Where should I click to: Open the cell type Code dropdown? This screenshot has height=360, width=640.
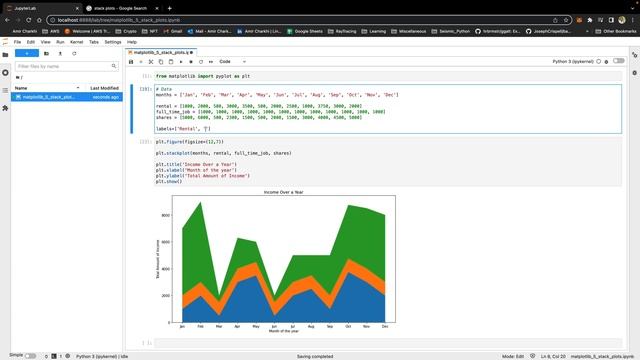click(233, 62)
